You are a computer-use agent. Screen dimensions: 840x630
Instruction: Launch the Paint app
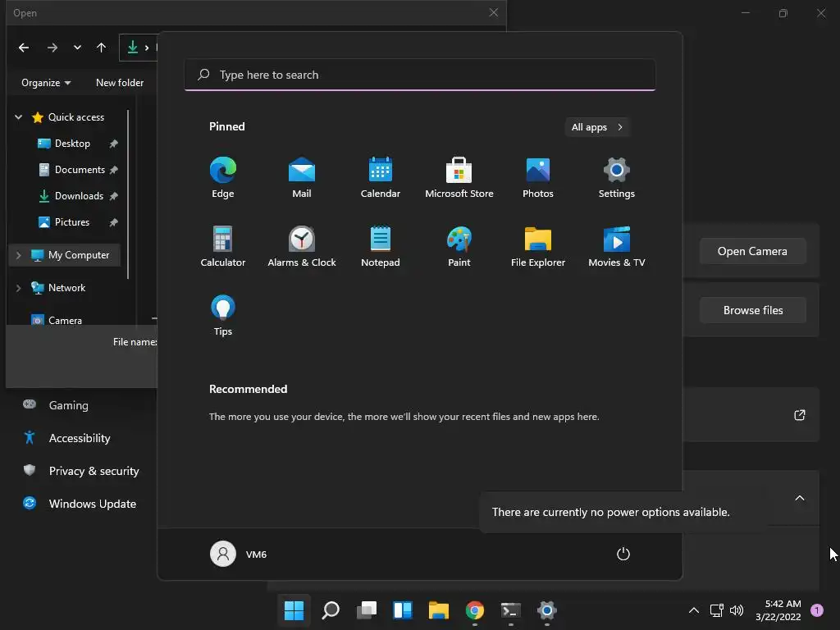pyautogui.click(x=459, y=246)
